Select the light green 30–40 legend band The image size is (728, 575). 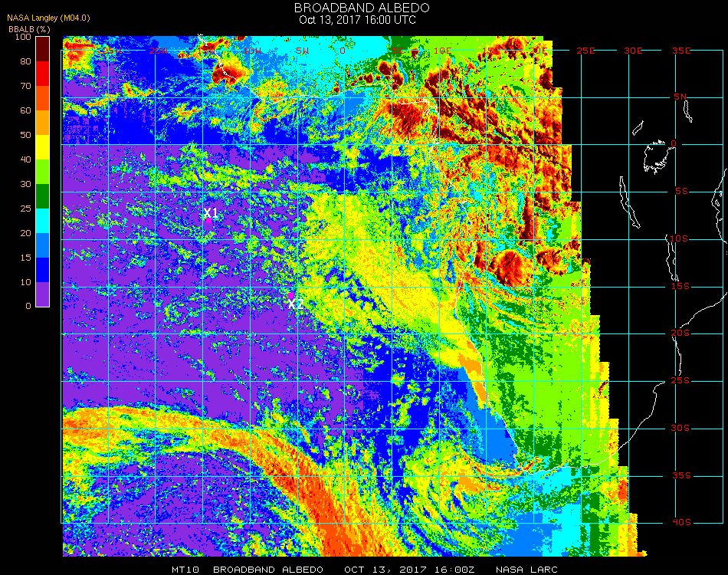[x=42, y=172]
